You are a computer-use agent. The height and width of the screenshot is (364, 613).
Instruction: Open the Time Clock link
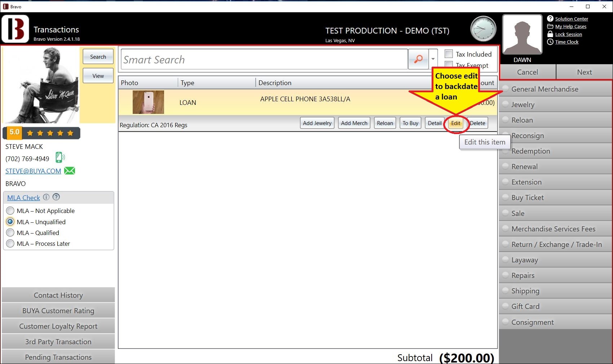click(x=567, y=42)
